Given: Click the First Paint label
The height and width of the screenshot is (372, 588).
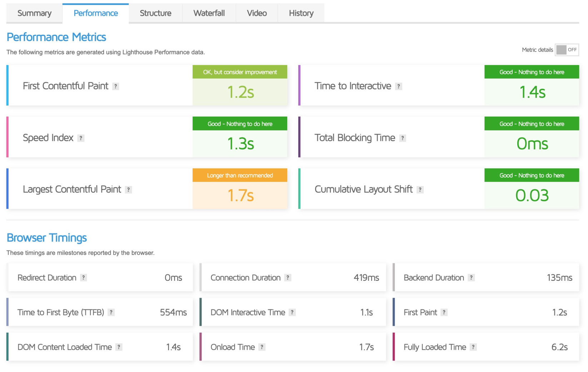Looking at the screenshot, I should tap(420, 312).
